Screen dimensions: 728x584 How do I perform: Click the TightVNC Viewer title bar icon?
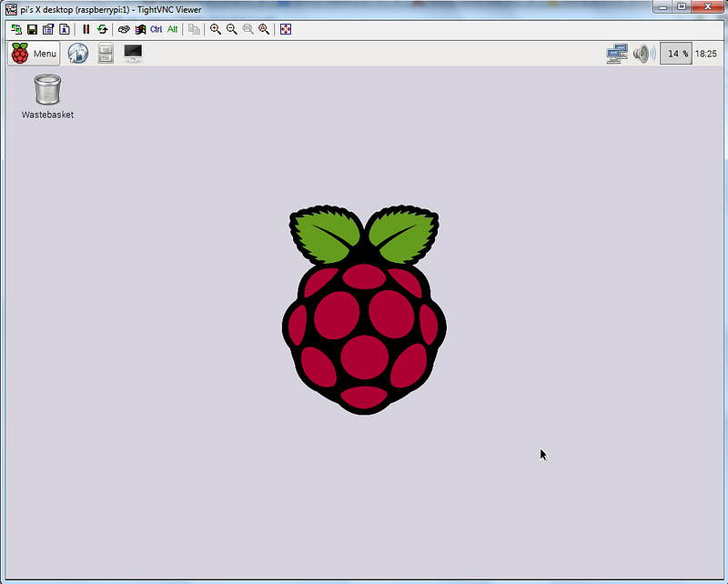11,9
